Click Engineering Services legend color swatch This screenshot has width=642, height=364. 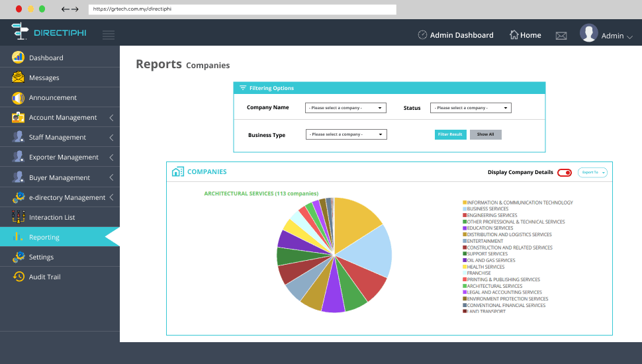[465, 215]
